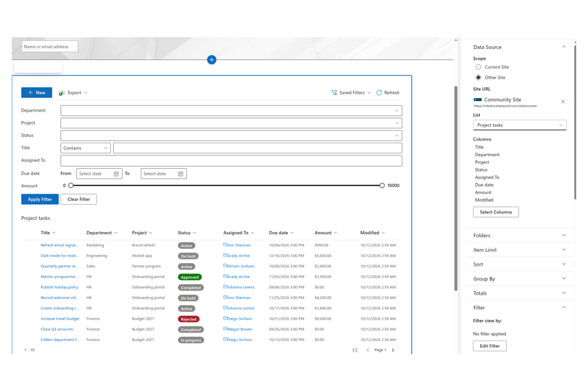This screenshot has width=588, height=392.
Task: Select the Other Site radio button
Action: (x=478, y=77)
